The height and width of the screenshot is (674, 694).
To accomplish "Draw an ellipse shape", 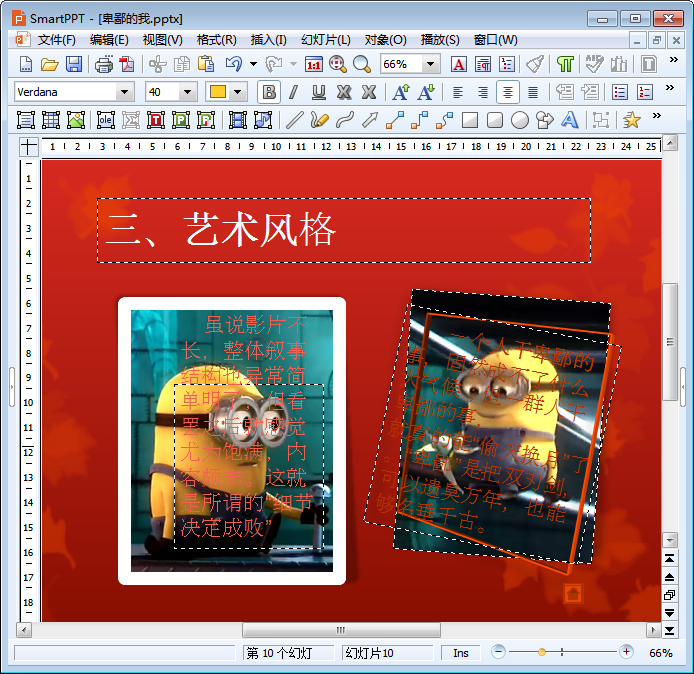I will 520,120.
